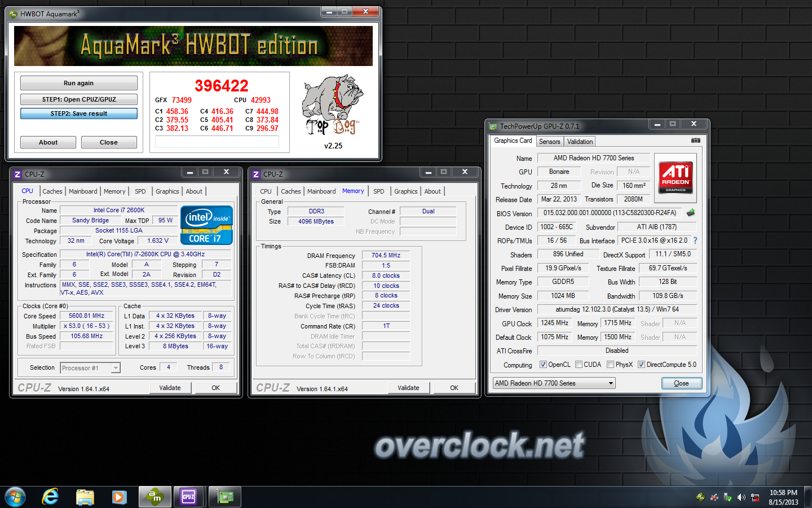Launch Internet Explorer from the taskbar
The width and height of the screenshot is (812, 508).
coord(50,497)
